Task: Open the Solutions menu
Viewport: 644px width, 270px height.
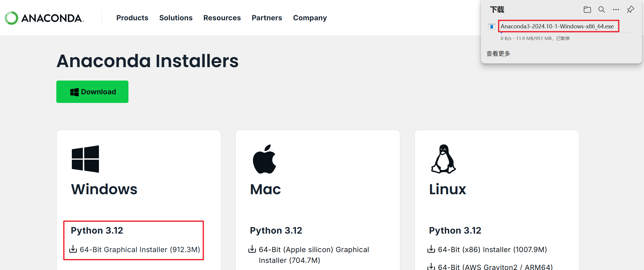Action: click(176, 18)
